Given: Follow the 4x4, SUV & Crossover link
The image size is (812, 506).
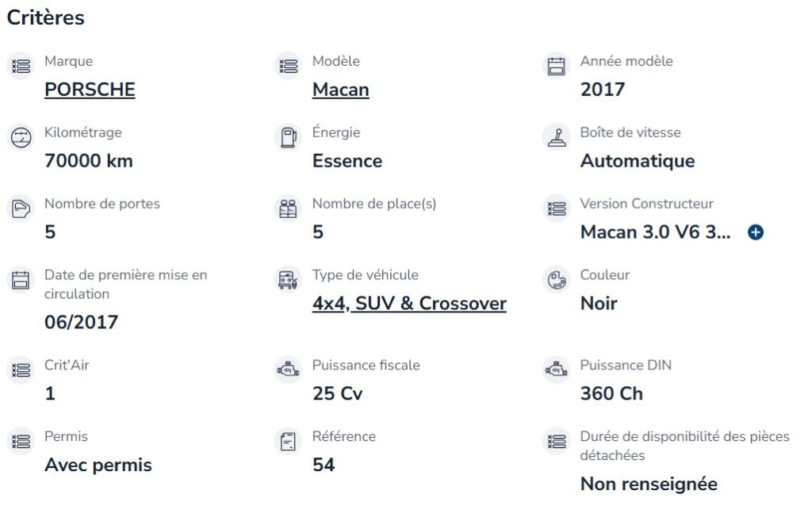Looking at the screenshot, I should click(409, 304).
